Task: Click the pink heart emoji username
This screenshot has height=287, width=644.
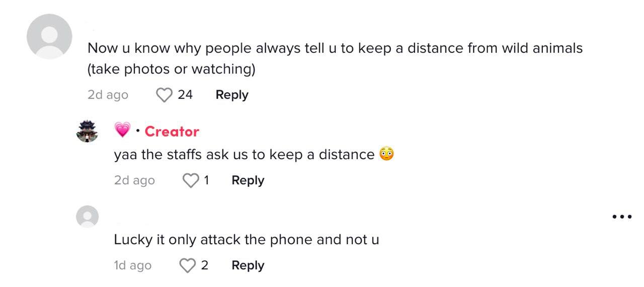Action: (122, 131)
